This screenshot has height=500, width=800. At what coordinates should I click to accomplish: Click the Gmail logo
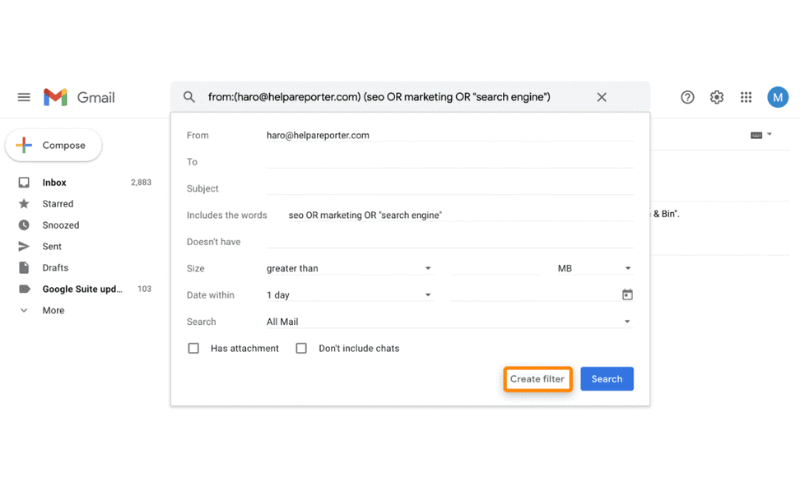79,97
